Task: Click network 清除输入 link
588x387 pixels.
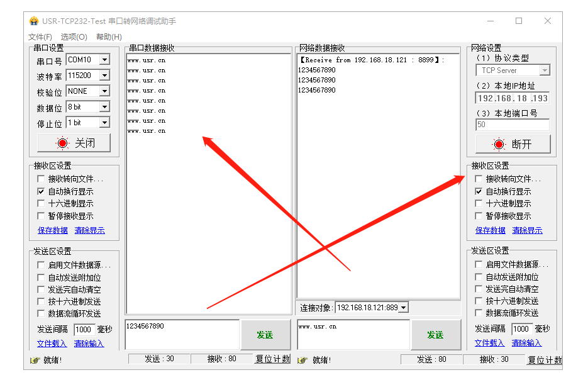Action: (x=526, y=343)
